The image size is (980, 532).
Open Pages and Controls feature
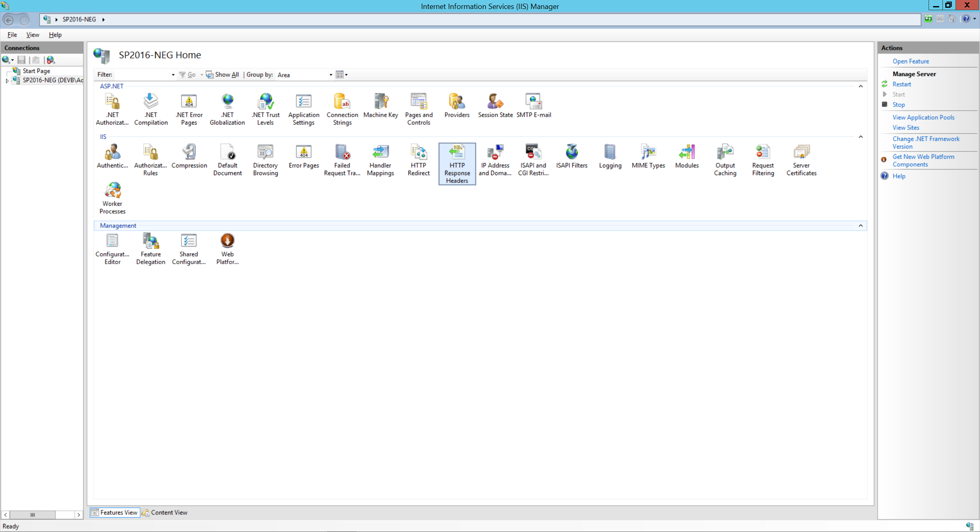click(419, 109)
